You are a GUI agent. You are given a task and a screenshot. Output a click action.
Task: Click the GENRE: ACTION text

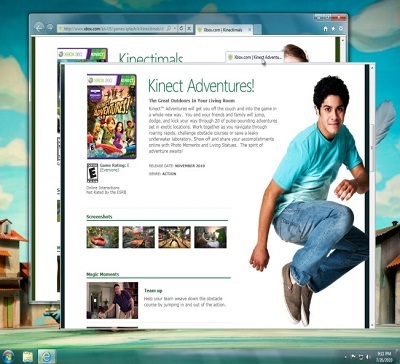click(x=162, y=174)
